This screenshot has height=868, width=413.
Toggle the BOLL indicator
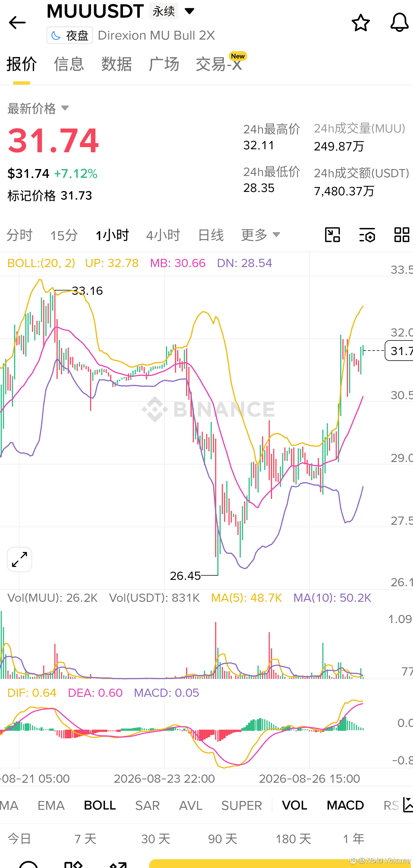pos(100,805)
